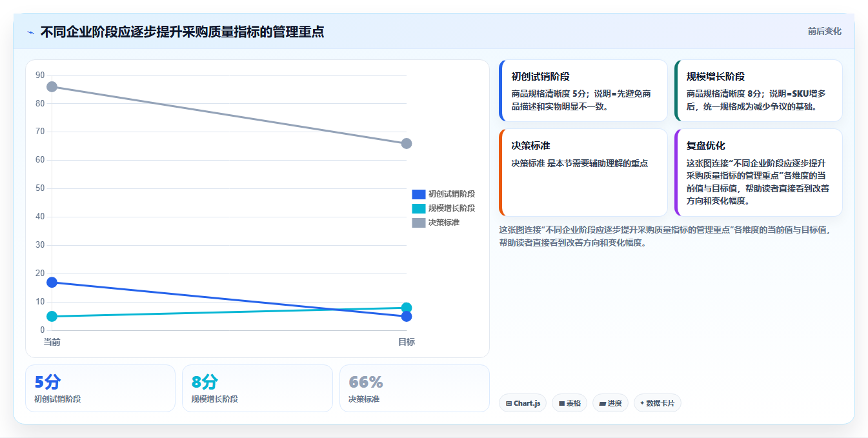Select the blue 初创试销阶段 point at 目标
This screenshot has height=438, width=868.
(407, 316)
